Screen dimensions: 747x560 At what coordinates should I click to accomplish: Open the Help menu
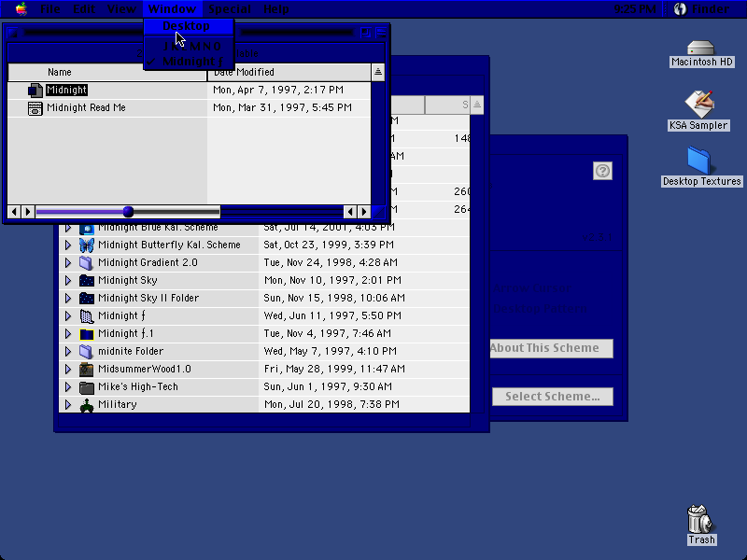coord(276,8)
